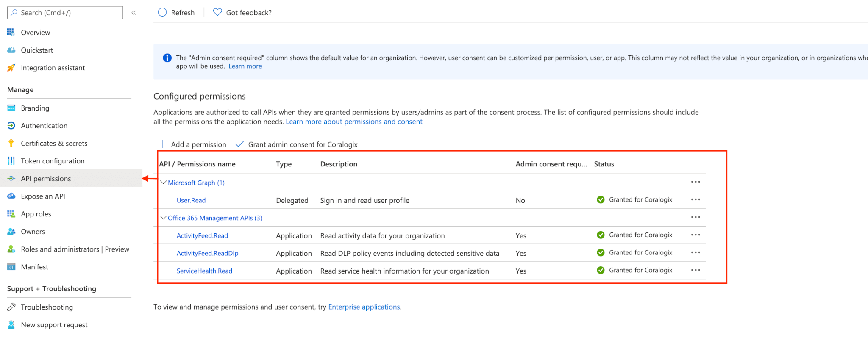Image resolution: width=868 pixels, height=343 pixels.
Task: Click the Quickstart cloud icon
Action: point(11,50)
